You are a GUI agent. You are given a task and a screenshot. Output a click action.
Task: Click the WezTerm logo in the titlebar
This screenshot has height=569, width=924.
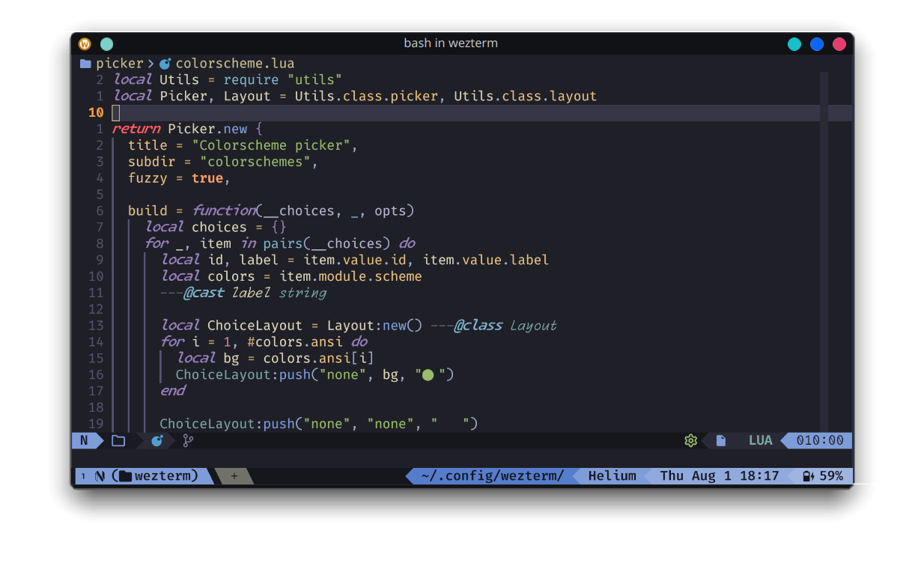coord(85,43)
